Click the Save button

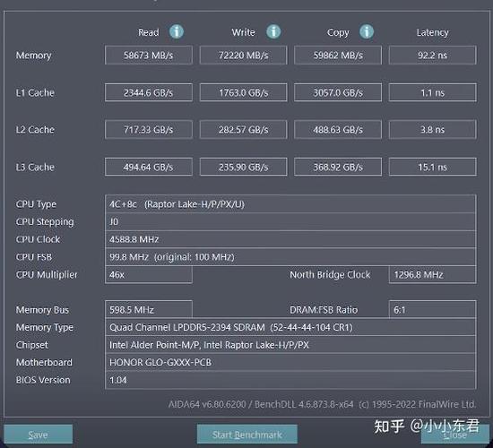click(x=38, y=435)
